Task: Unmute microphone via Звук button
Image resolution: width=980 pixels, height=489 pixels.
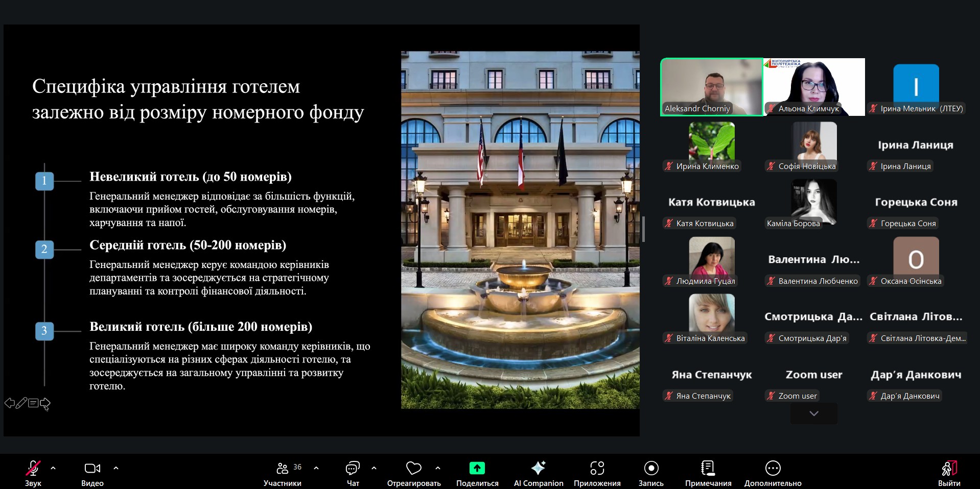Action: (33, 468)
